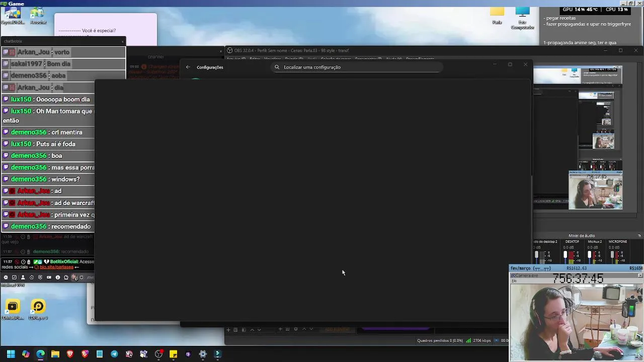Click the ticket icon in chatbot toolbar
This screenshot has height=362, width=644.
(x=49, y=278)
